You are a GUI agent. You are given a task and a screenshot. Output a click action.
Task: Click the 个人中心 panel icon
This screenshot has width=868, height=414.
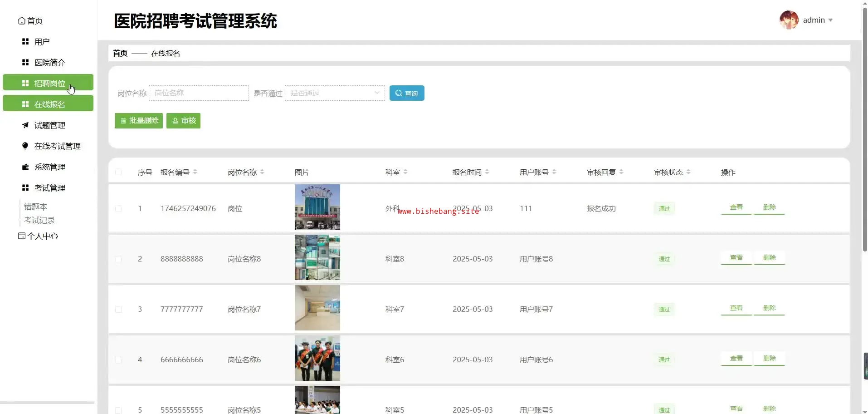click(21, 236)
